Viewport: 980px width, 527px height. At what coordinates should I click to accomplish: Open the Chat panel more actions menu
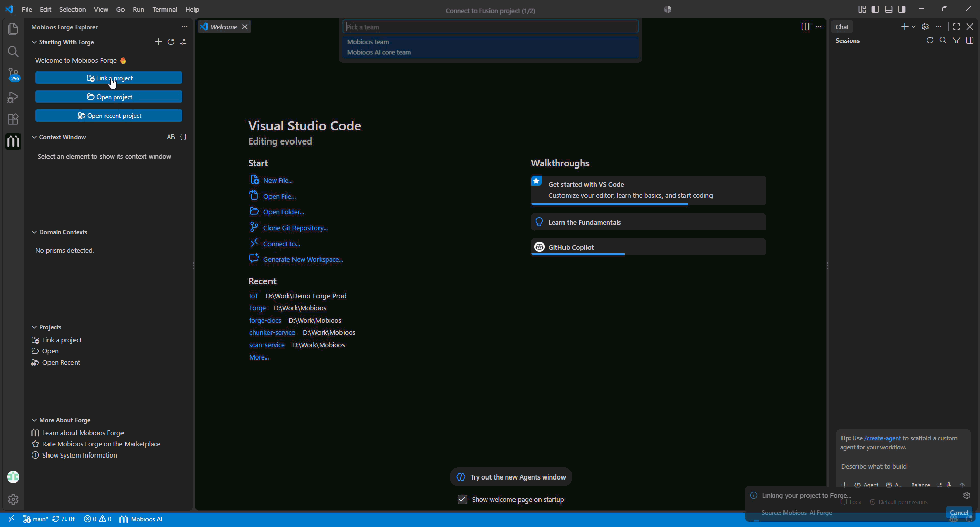[x=939, y=27]
